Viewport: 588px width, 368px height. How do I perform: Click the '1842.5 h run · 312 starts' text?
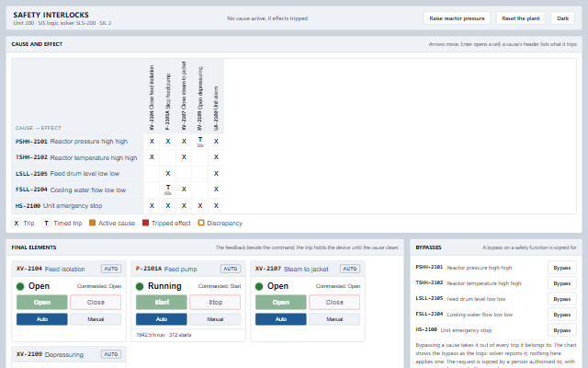pos(164,335)
